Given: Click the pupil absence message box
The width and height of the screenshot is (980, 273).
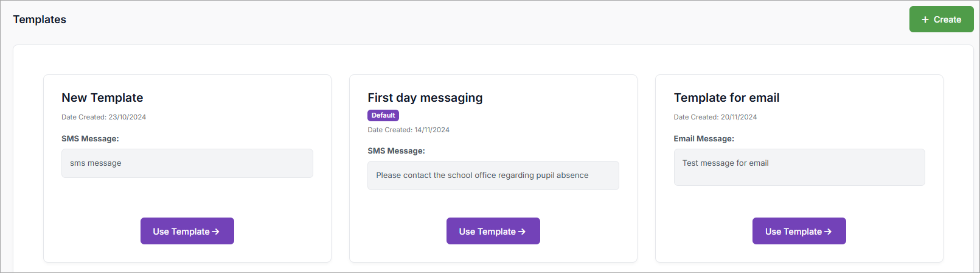Looking at the screenshot, I should click(493, 175).
